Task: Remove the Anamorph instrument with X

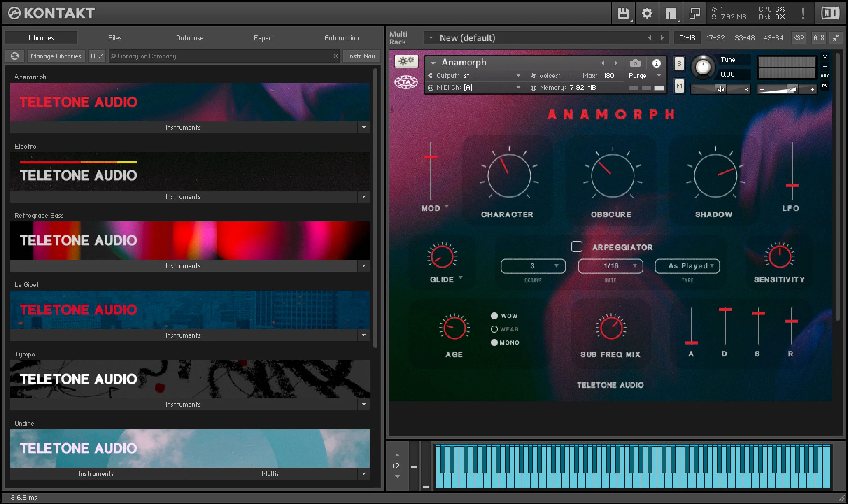Action: 825,57
